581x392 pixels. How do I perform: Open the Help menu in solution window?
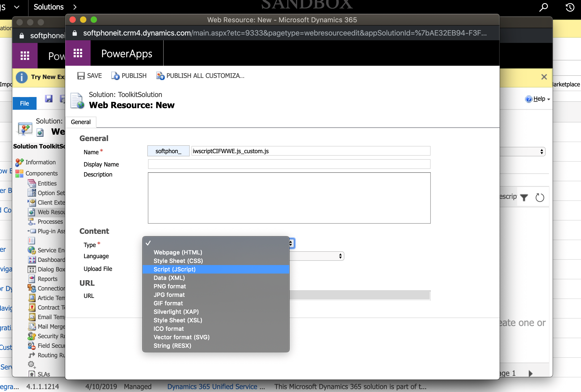[x=538, y=99]
